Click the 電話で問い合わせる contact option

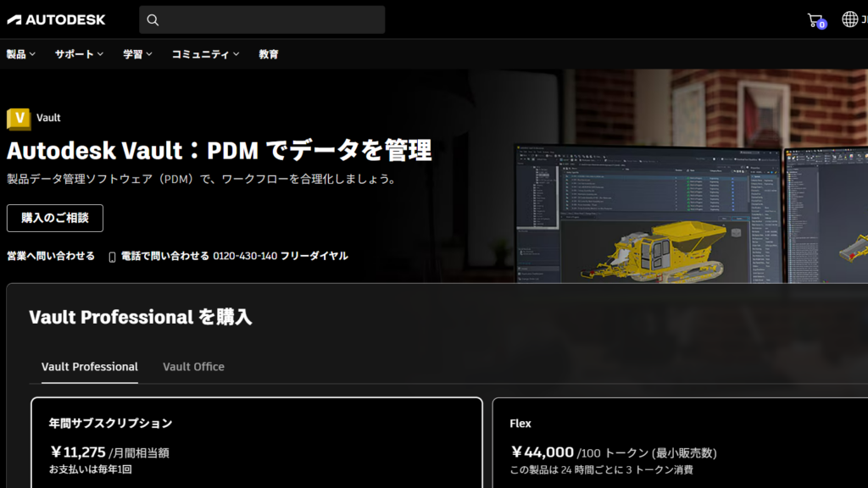point(166,255)
